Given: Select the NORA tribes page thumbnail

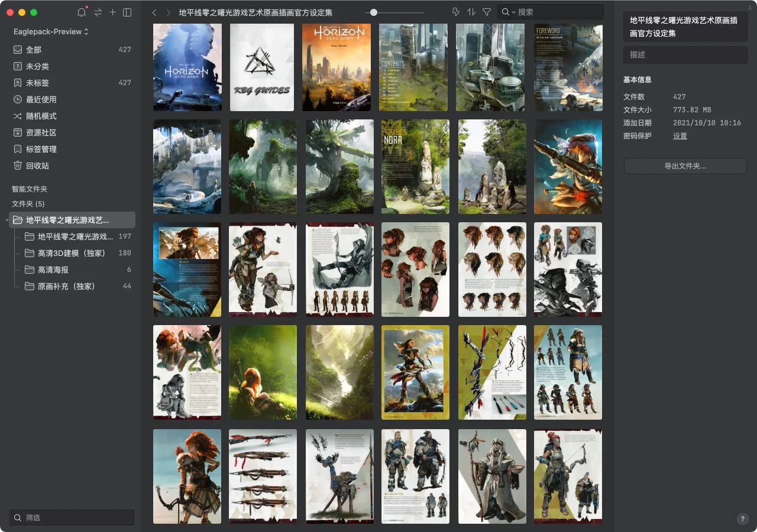Looking at the screenshot, I should tap(415, 167).
